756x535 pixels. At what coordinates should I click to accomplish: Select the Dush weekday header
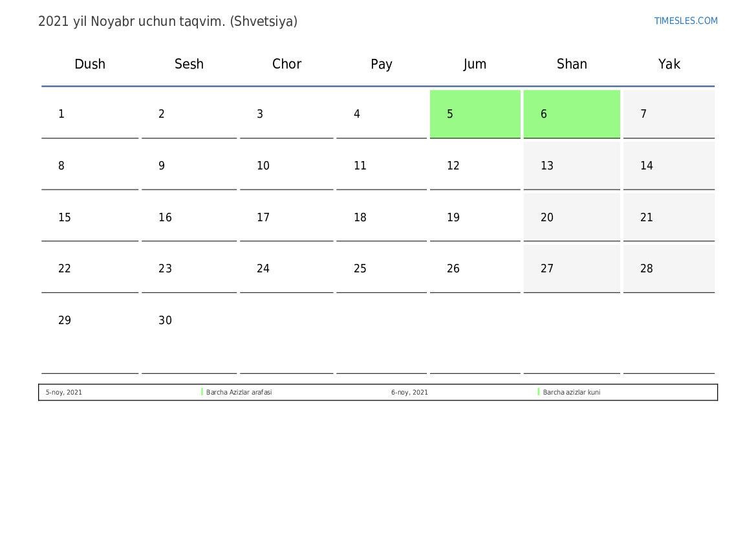[90, 63]
